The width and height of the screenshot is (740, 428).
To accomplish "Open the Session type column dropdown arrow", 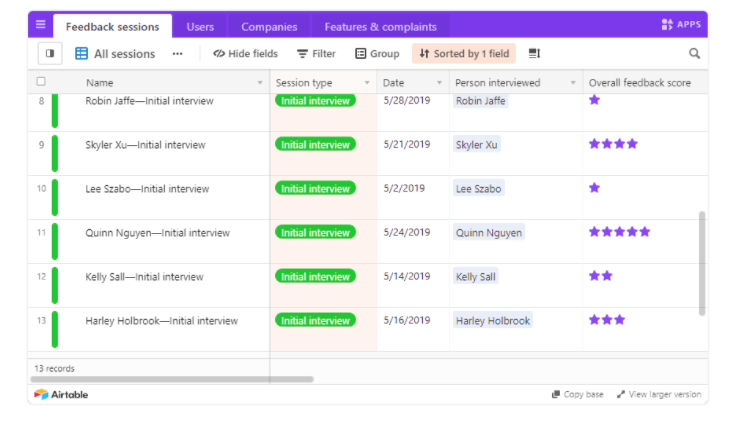I will tap(367, 83).
